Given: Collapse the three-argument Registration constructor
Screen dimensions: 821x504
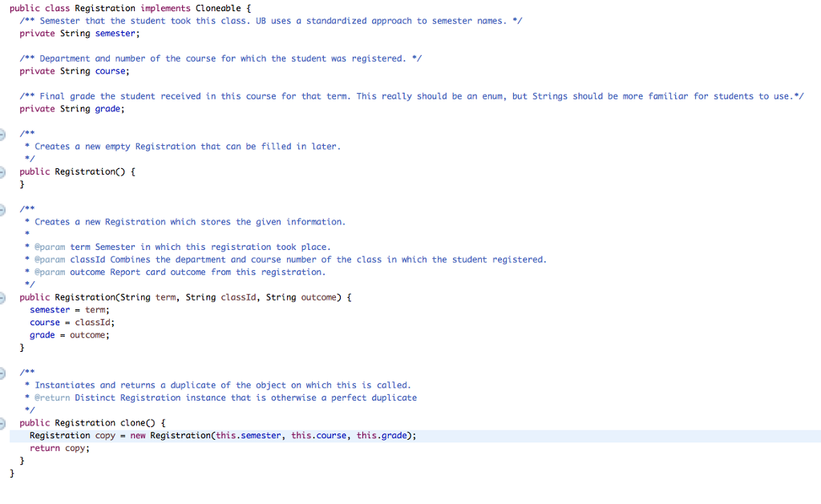Looking at the screenshot, I should [x=2, y=296].
